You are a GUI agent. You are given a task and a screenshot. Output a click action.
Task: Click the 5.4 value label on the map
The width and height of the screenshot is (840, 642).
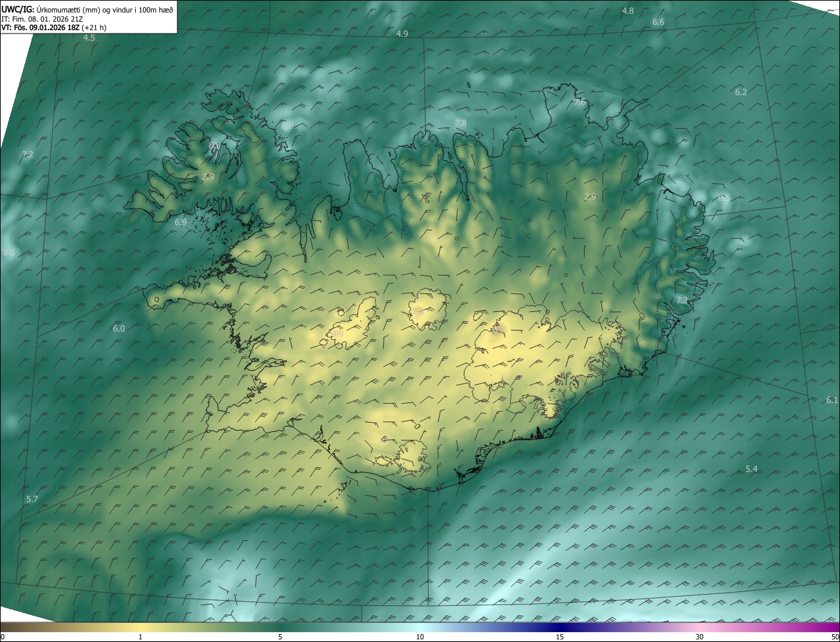point(751,469)
